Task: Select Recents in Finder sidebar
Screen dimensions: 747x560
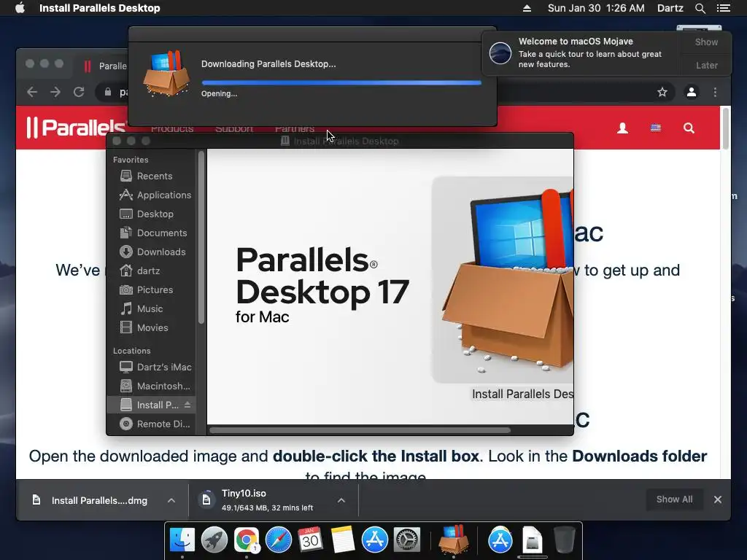Action: (x=151, y=176)
